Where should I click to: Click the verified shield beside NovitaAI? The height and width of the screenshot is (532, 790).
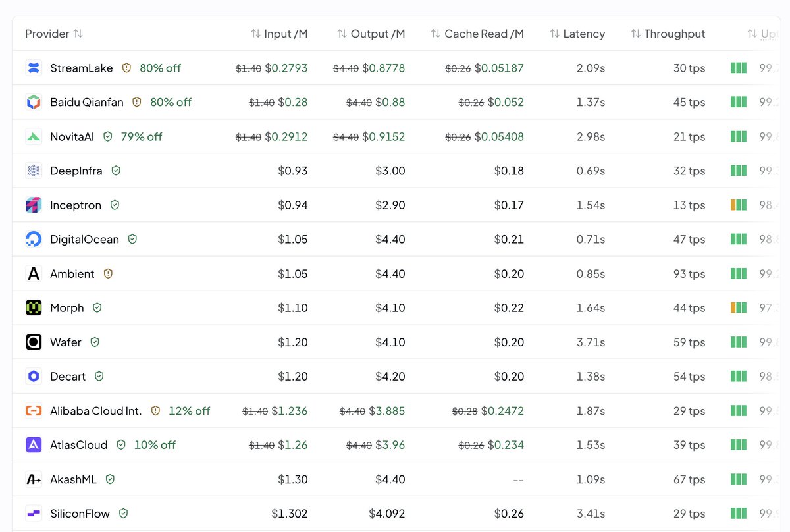click(108, 136)
